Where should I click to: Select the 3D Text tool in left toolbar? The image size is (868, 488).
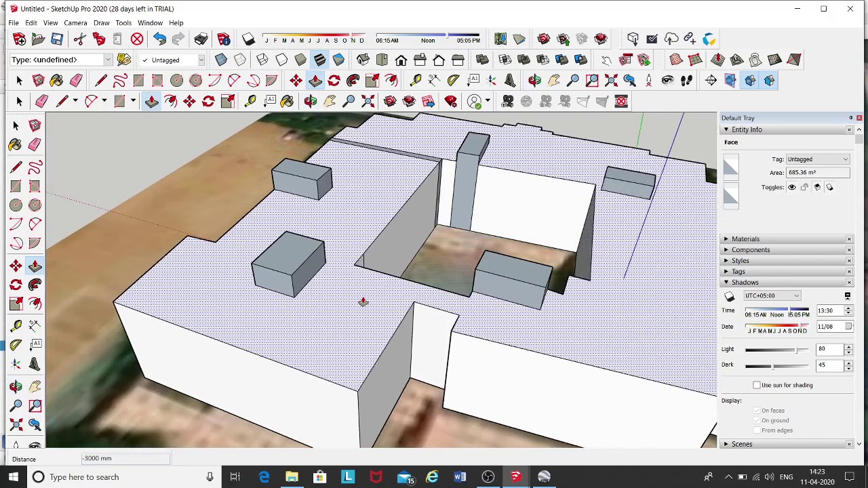35,364
